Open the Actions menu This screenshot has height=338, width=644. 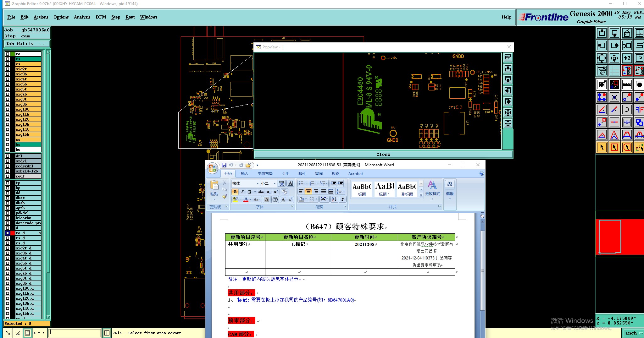[x=41, y=17]
